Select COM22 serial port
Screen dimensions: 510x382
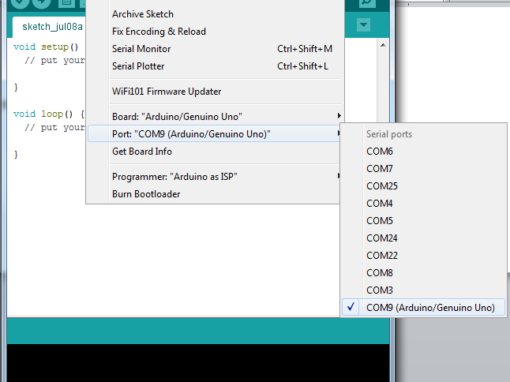tap(423, 255)
